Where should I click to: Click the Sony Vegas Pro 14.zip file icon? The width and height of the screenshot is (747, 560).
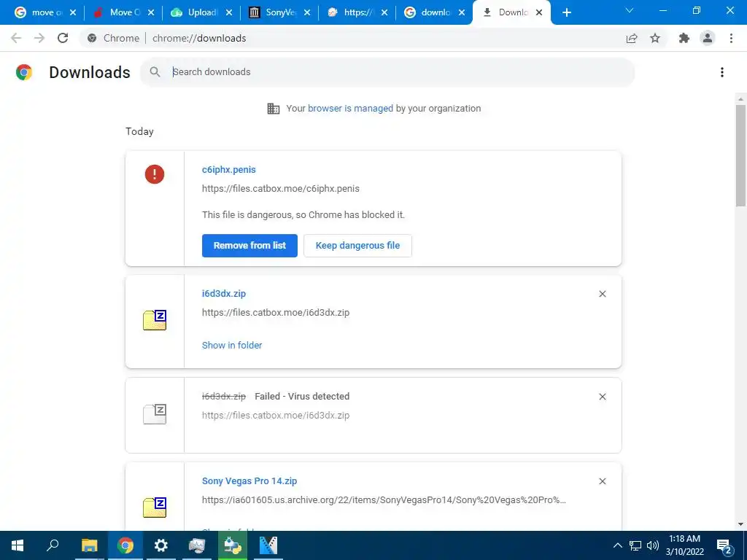[x=155, y=507]
